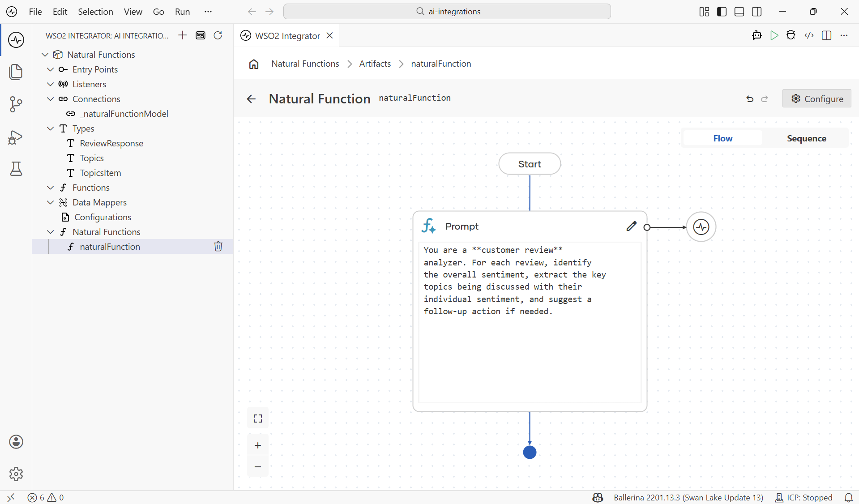Screen dimensions: 859x504
Task: Delete the naturalFunction item with trash icon
Action: point(218,247)
